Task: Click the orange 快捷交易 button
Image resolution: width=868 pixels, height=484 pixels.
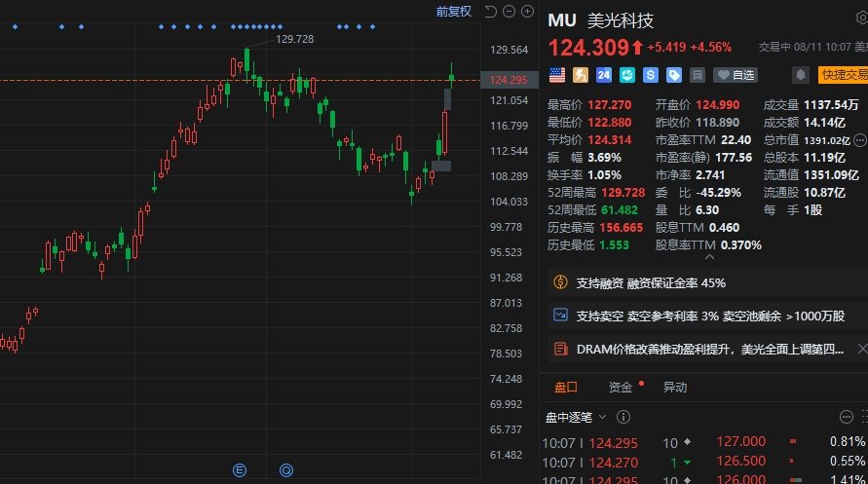Action: pyautogui.click(x=843, y=75)
